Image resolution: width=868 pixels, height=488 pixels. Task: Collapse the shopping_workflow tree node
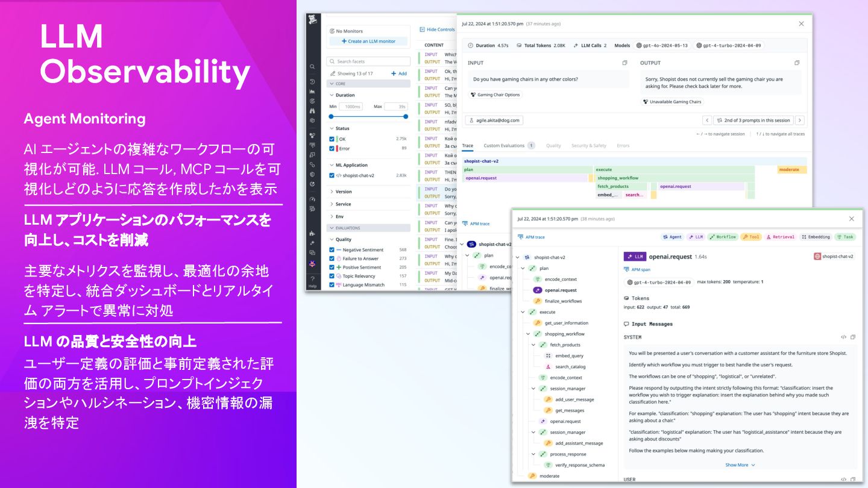coord(528,334)
